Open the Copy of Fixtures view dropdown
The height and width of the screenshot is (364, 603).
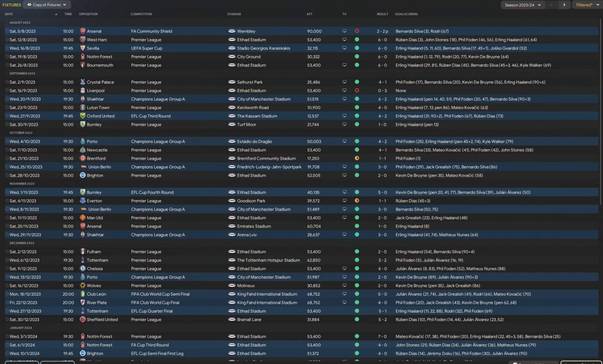tap(47, 5)
